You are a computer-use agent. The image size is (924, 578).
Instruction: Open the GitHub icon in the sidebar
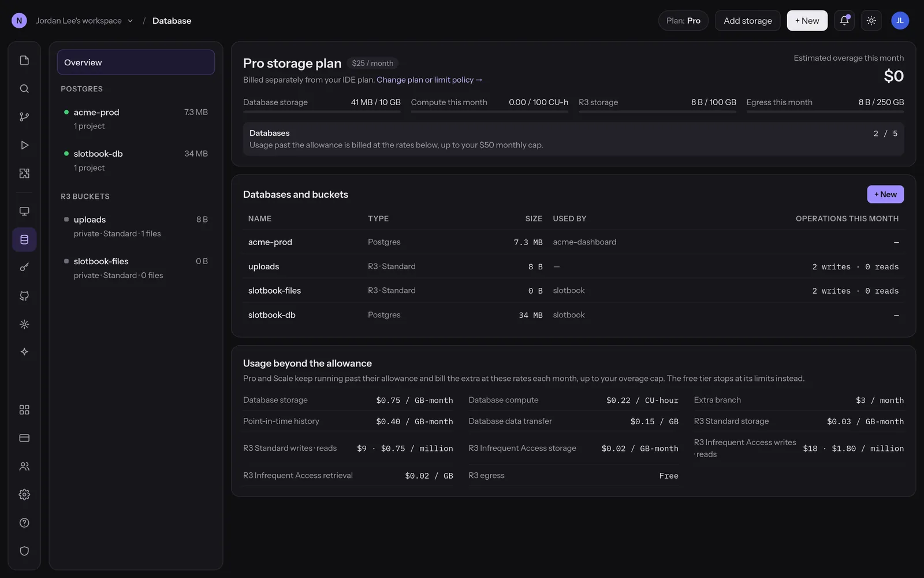(24, 296)
